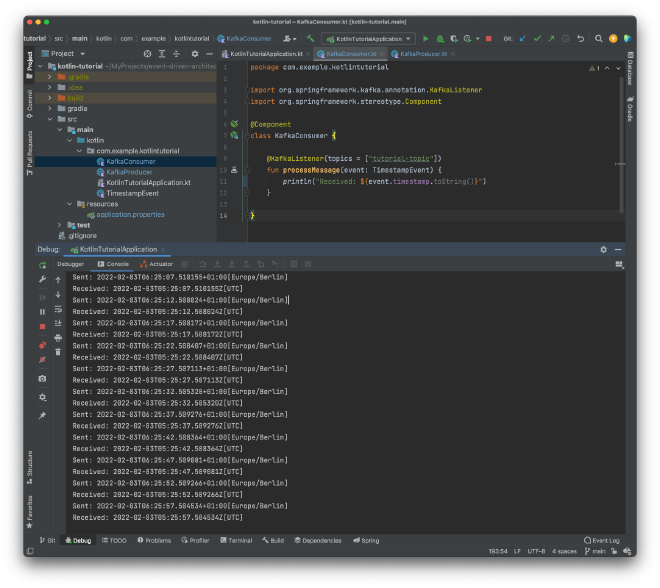Stop the running debug session

click(42, 327)
